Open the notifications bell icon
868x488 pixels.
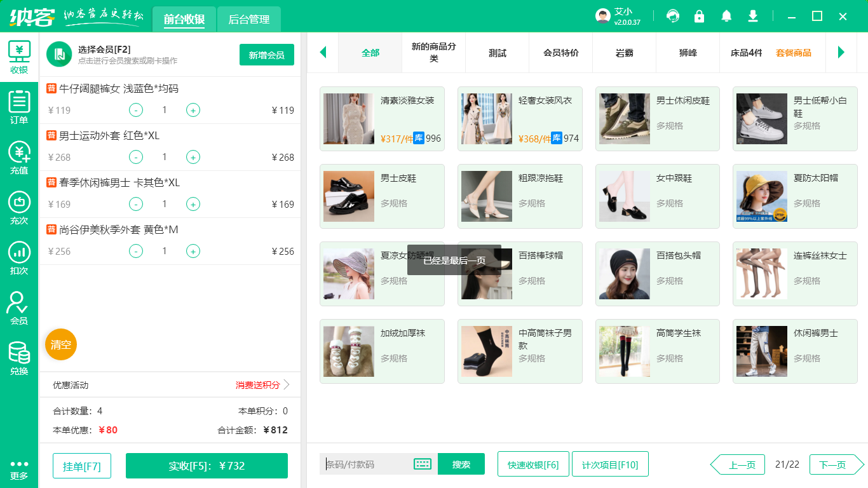tap(726, 16)
